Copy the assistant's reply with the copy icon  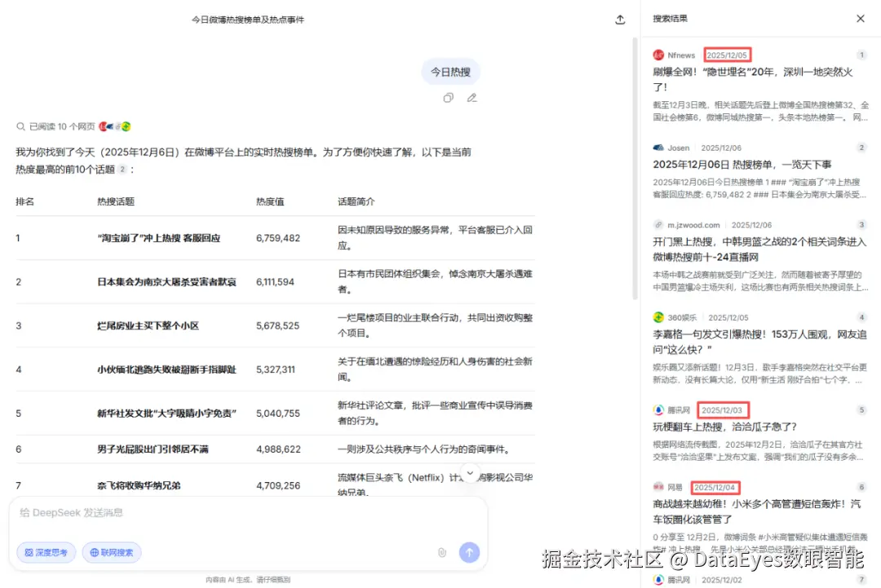pos(448,97)
